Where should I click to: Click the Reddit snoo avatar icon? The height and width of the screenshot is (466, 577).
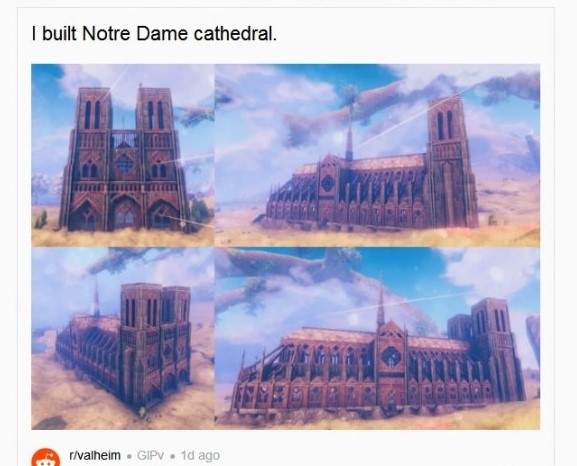(x=46, y=458)
